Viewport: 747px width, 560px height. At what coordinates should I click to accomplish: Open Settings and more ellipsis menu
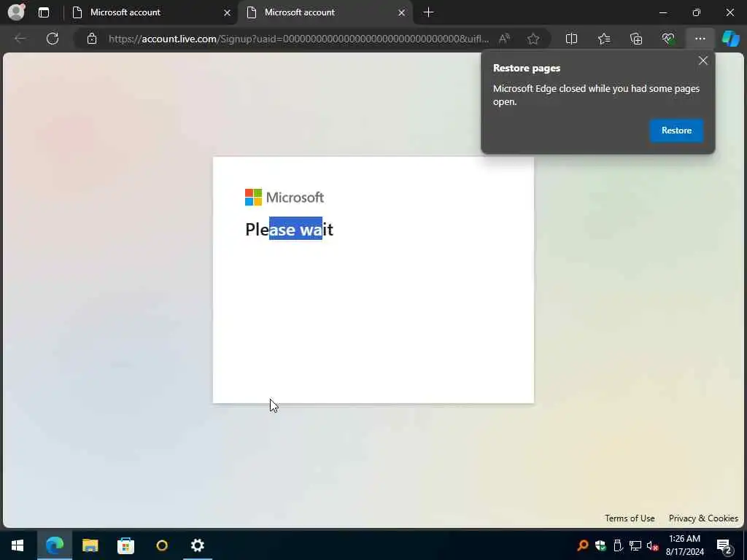point(700,39)
